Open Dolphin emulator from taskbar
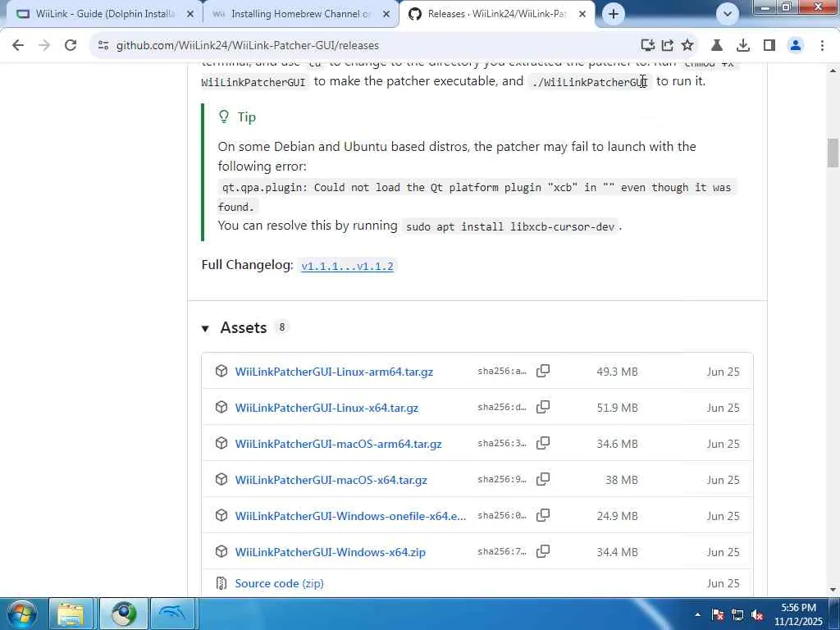840x630 pixels. (172, 614)
